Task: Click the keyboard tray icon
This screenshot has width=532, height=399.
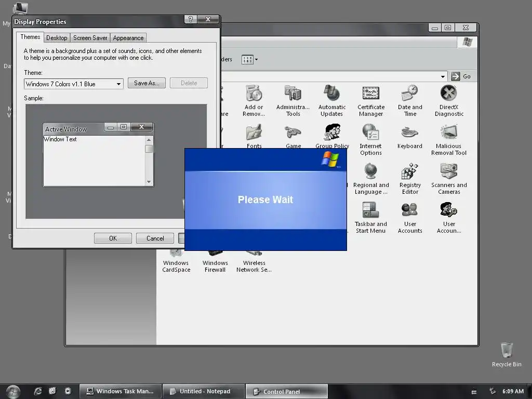Action: (x=474, y=392)
